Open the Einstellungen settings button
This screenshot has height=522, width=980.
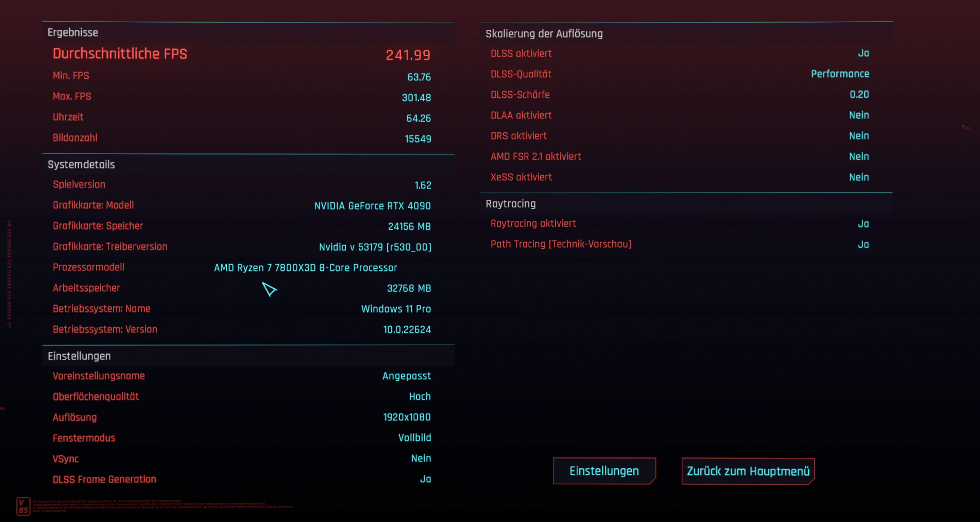(604, 471)
